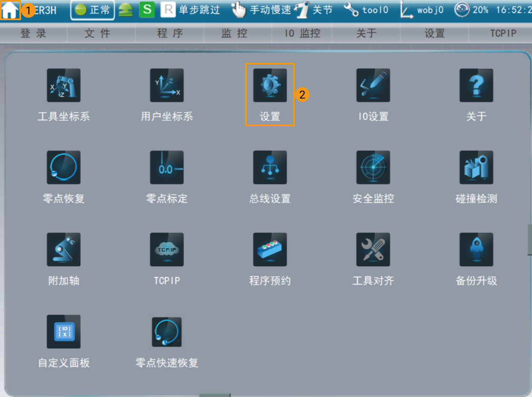This screenshot has width=532, height=397.
Task: Open the 自定义面板 custom panel icon
Action: 64,332
